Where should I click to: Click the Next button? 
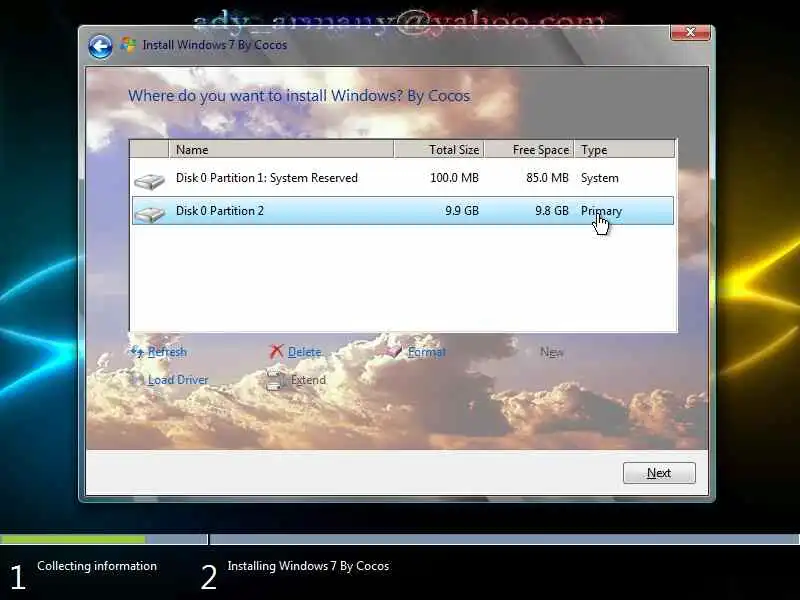[x=659, y=473]
